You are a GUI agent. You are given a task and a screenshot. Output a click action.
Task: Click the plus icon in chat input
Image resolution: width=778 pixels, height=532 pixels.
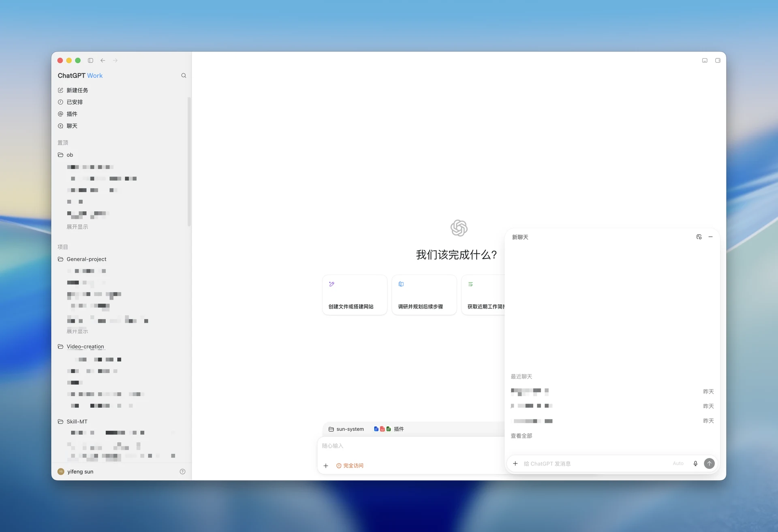click(515, 464)
